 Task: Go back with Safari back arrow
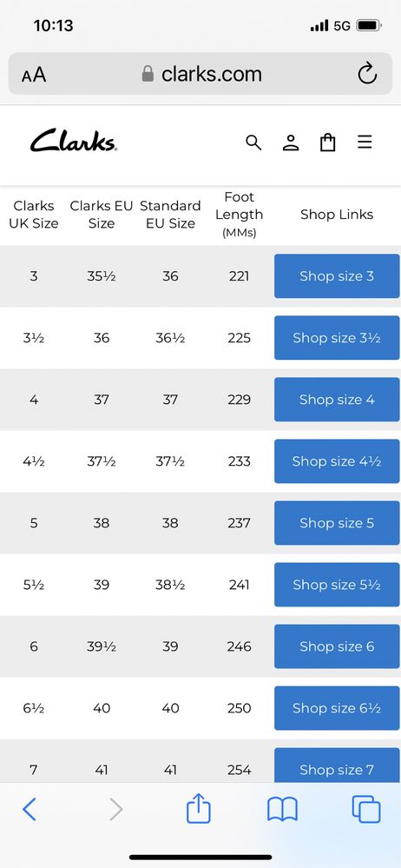coord(29,809)
